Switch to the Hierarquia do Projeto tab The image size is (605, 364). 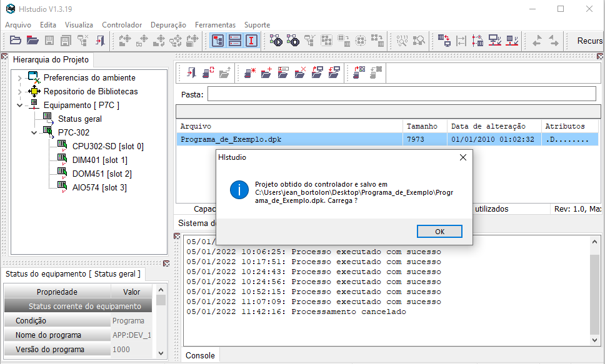(51, 60)
